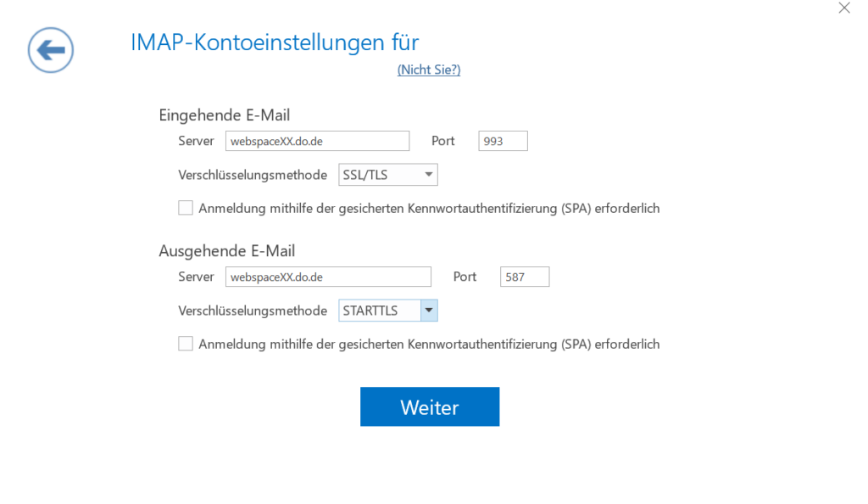Click the highlighted arrow beside STARTTLS
868x504 pixels.
coord(429,311)
